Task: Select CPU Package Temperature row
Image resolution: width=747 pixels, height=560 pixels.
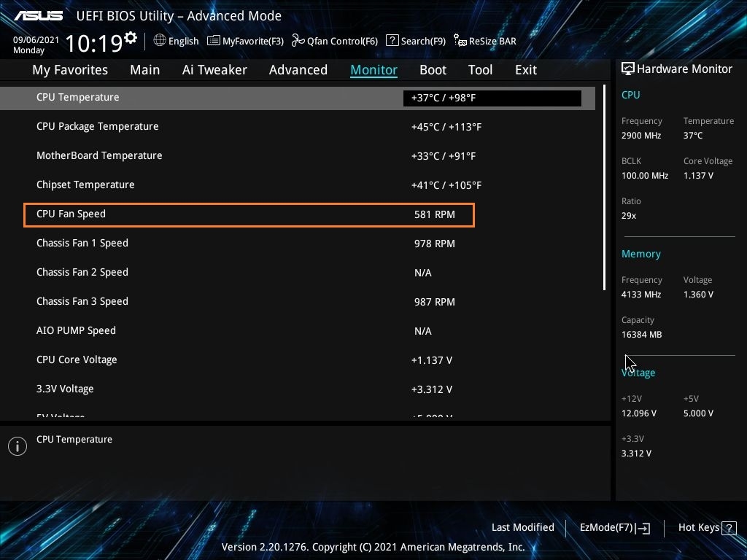Action: (x=298, y=127)
